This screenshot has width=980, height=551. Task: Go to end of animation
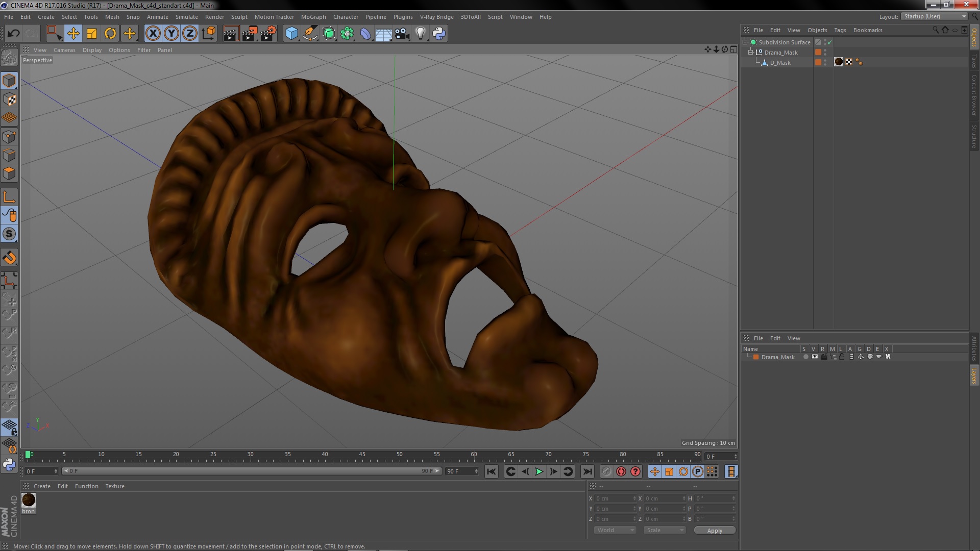point(587,472)
